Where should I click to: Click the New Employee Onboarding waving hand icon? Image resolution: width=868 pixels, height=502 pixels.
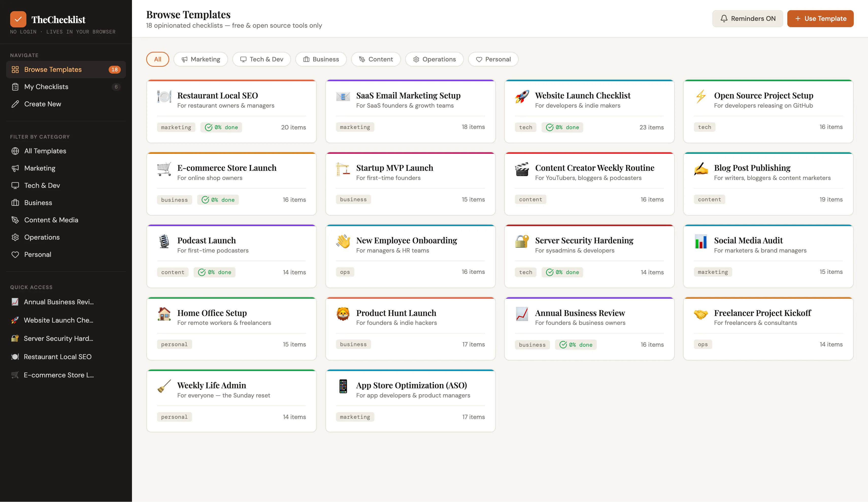click(x=343, y=241)
